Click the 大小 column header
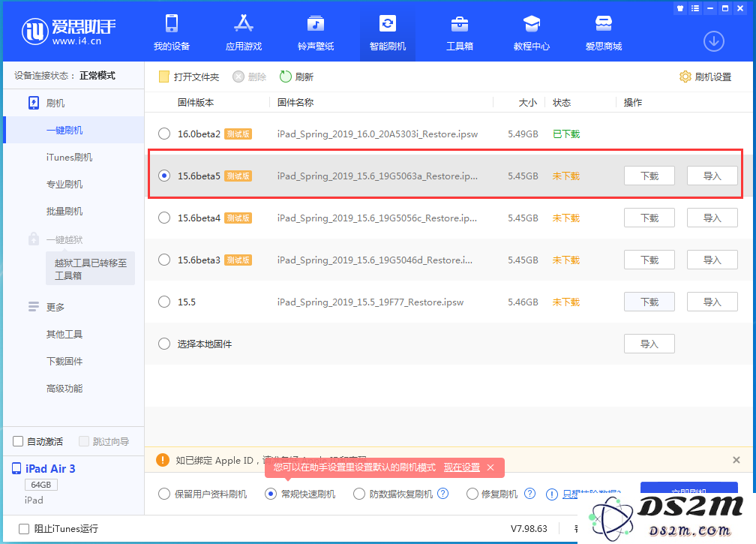 pos(527,102)
